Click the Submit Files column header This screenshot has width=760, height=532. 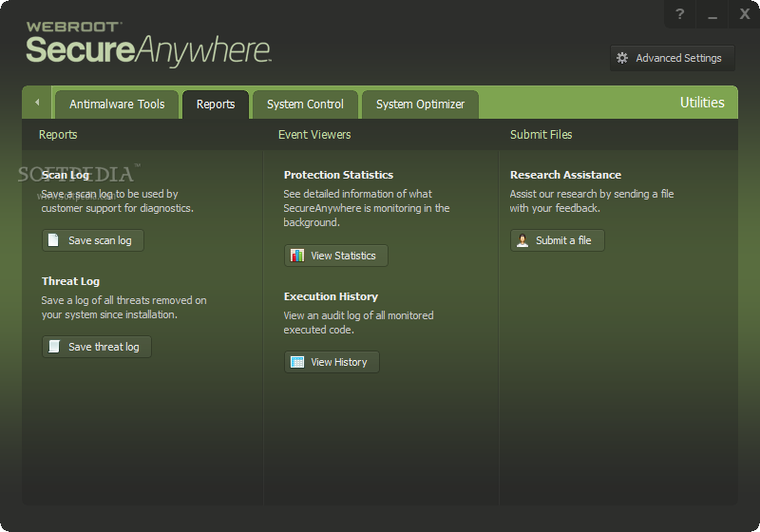pyautogui.click(x=541, y=135)
